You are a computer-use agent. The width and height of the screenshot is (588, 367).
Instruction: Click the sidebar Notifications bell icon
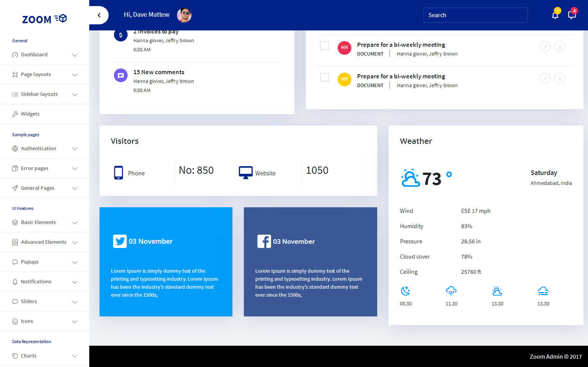click(x=15, y=282)
